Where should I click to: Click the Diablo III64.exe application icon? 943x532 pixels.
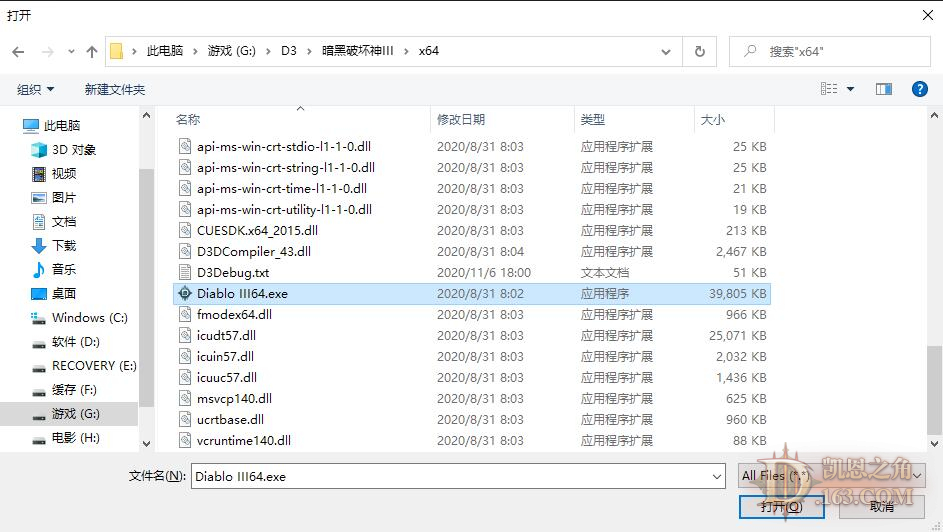tap(185, 293)
